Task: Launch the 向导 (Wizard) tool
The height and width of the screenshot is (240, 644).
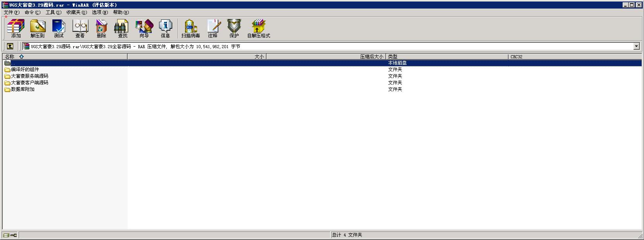Action: [144, 29]
